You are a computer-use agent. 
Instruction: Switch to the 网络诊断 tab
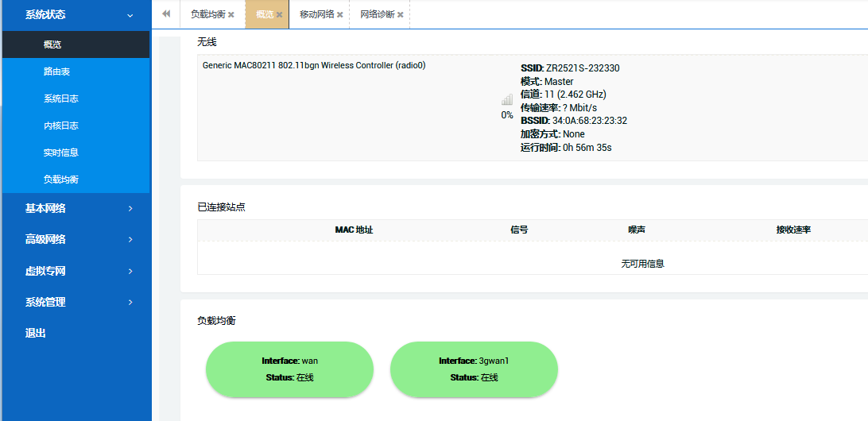(377, 14)
